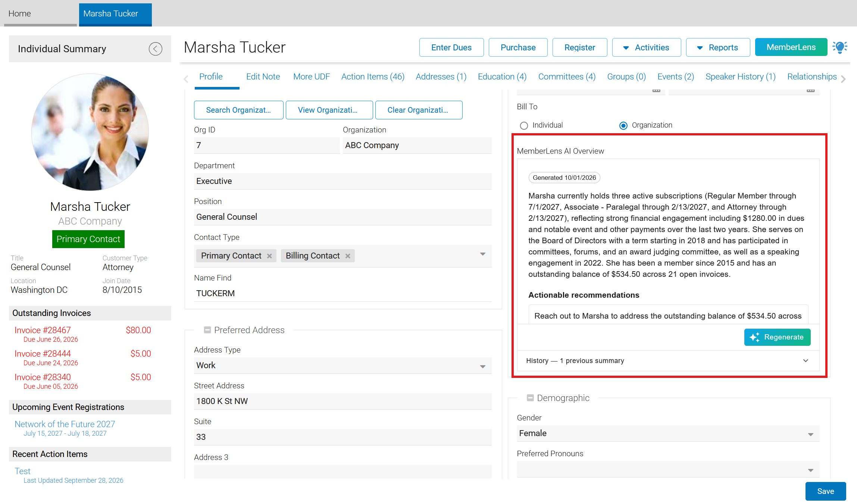The width and height of the screenshot is (857, 504).
Task: Open the Test action item link
Action: click(x=22, y=471)
